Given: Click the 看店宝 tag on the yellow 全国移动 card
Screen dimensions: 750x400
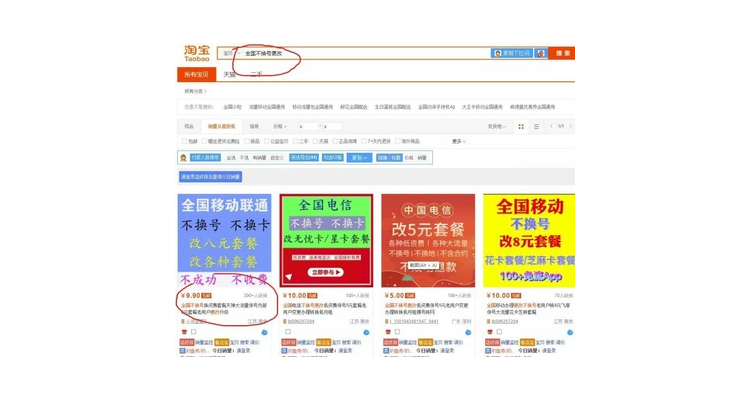Looking at the screenshot, I should tap(527, 343).
